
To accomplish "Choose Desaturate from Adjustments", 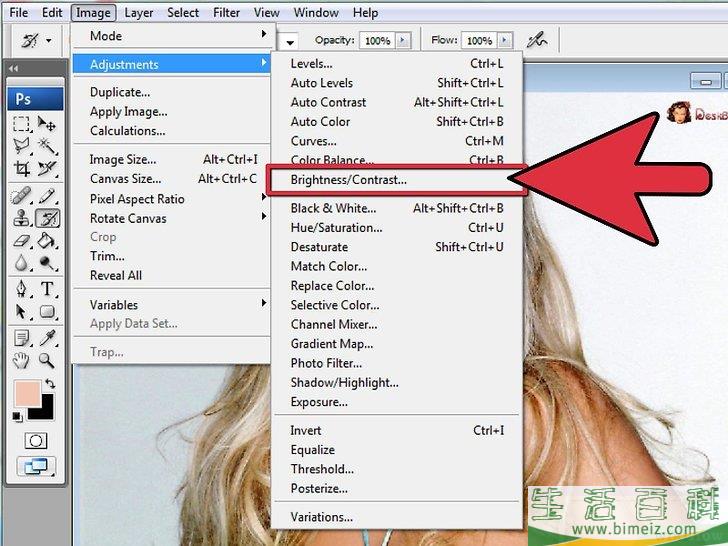I will tap(396, 247).
